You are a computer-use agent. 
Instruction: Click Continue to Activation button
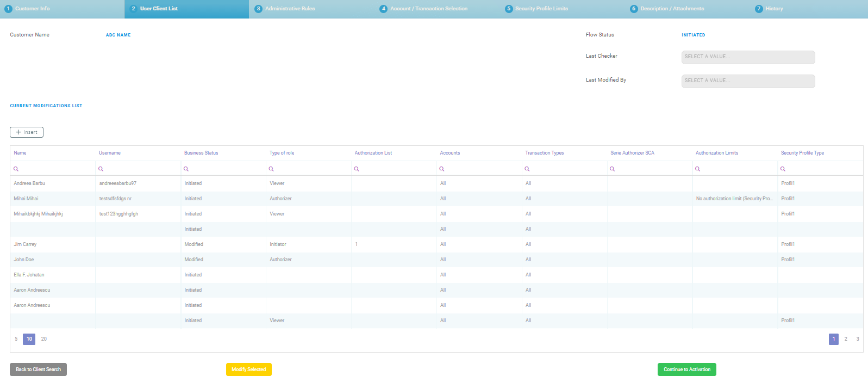(x=686, y=369)
